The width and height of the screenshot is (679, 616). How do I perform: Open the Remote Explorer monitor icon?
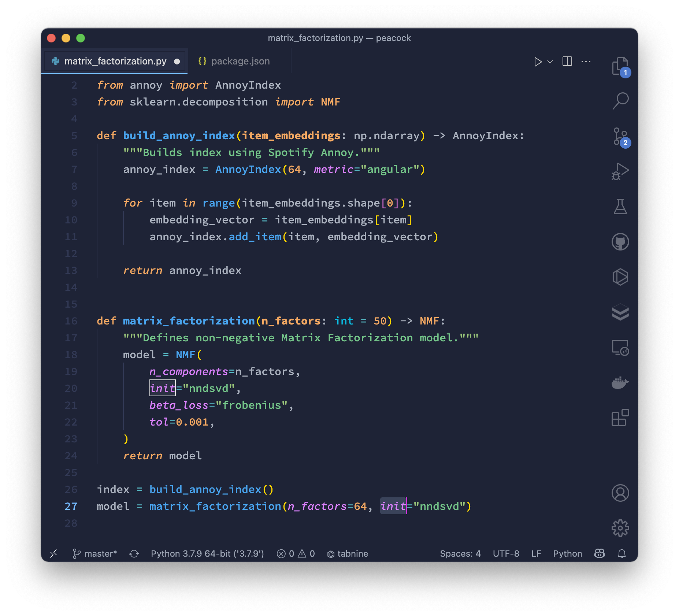point(620,348)
